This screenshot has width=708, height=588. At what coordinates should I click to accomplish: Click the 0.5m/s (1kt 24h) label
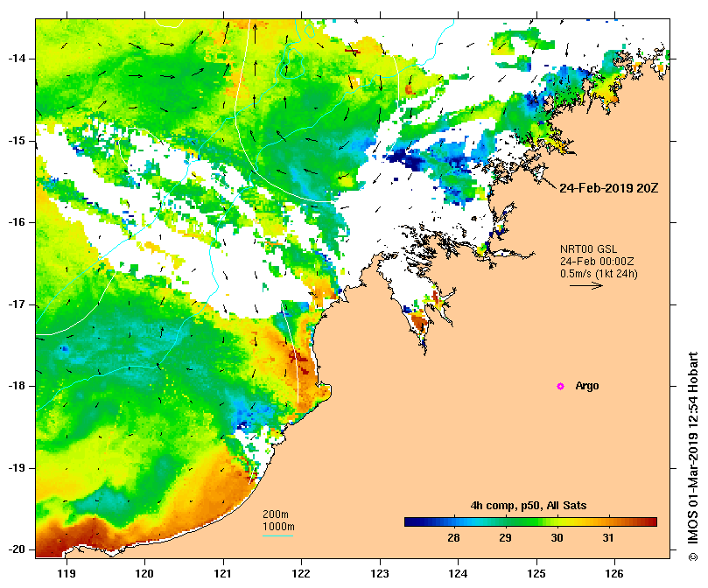pyautogui.click(x=599, y=274)
